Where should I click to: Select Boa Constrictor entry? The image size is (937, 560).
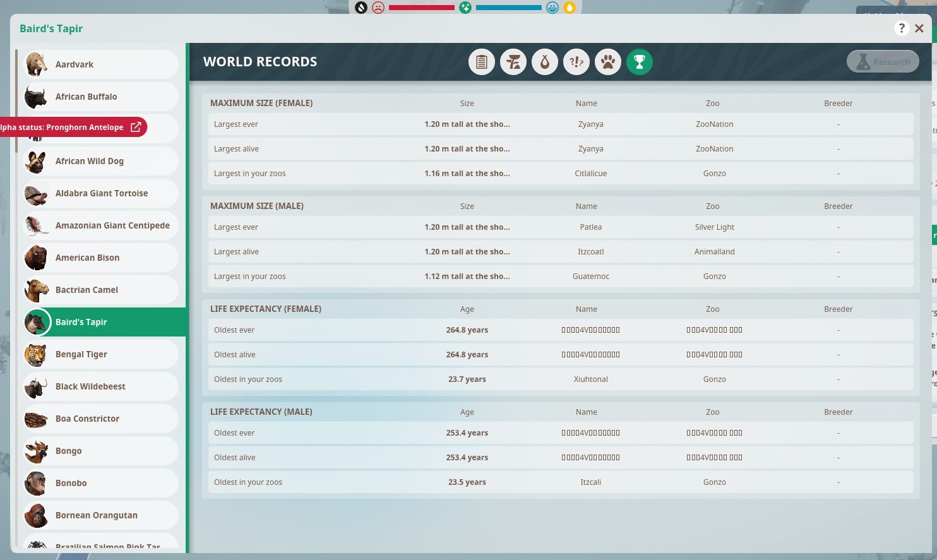101,419
